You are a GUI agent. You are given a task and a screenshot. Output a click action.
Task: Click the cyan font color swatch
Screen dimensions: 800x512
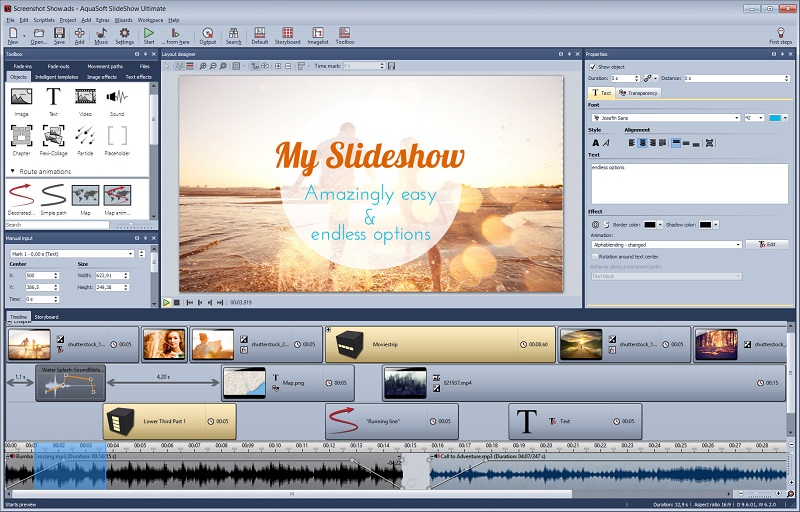coord(775,118)
